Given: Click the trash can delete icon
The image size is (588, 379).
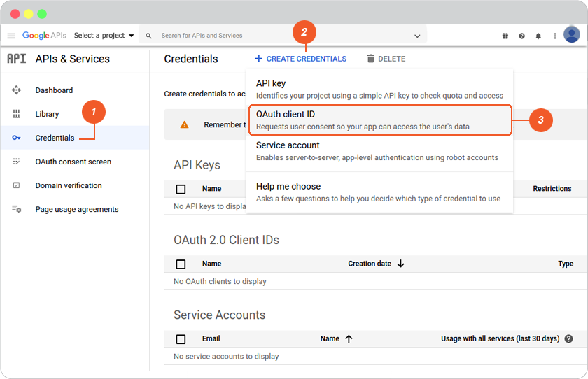Looking at the screenshot, I should pos(370,59).
